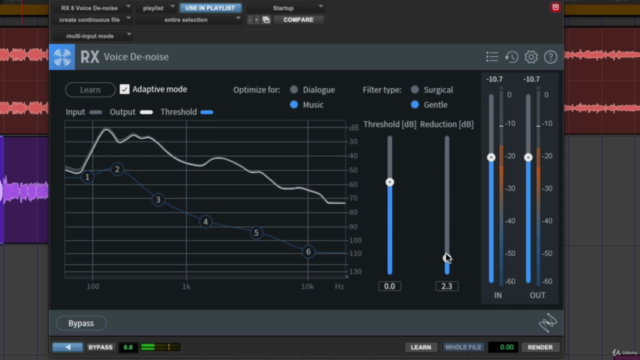Click the RX Voice De-noise logo
This screenshot has height=360, width=640.
[x=62, y=57]
